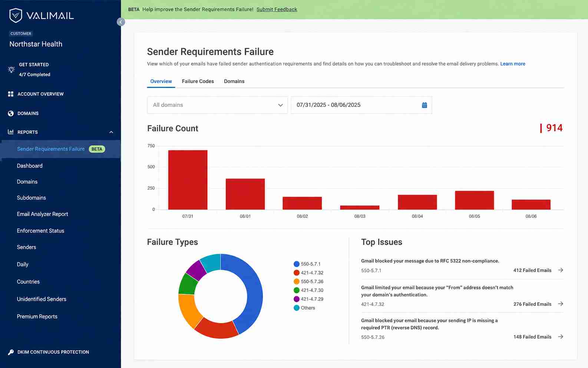Collapse the Reports menu chevron

[111, 132]
